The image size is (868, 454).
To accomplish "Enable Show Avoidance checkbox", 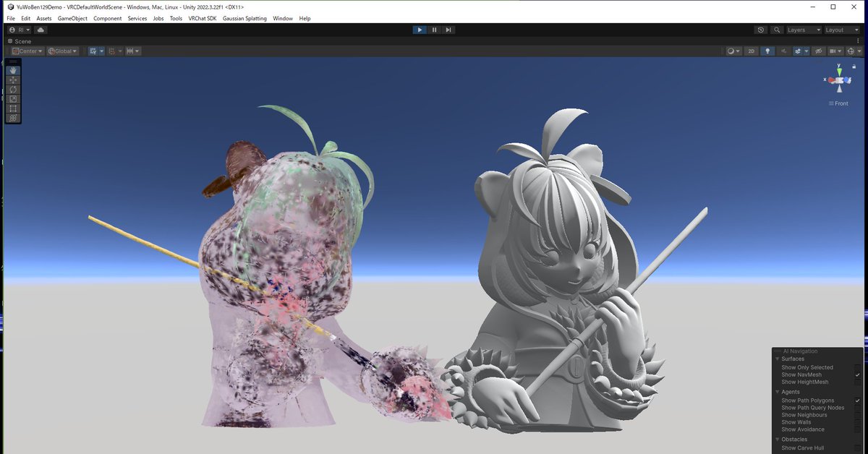I will click(x=858, y=429).
